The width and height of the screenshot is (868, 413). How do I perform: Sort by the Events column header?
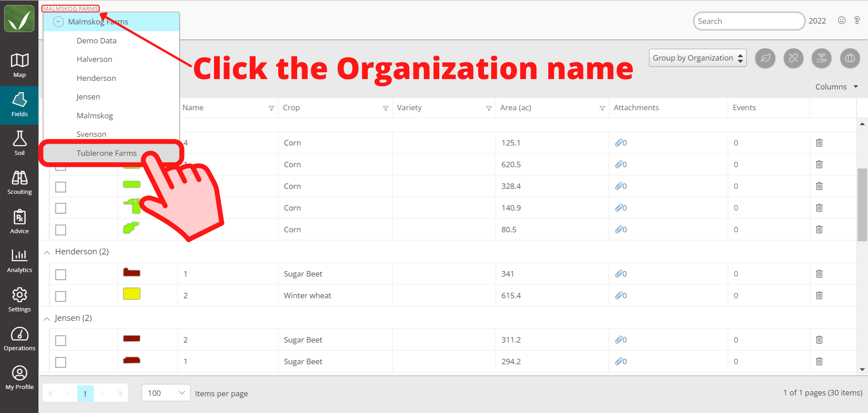(744, 108)
